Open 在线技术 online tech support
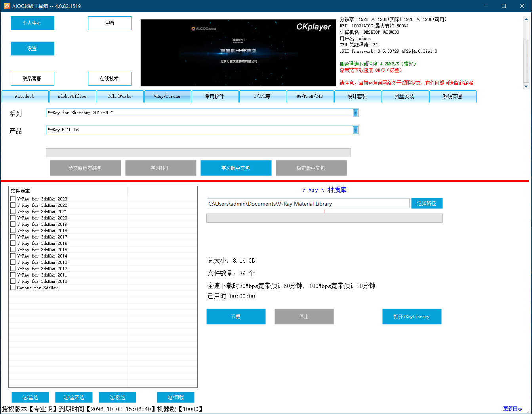Image resolution: width=532 pixels, height=414 pixels. [110, 78]
